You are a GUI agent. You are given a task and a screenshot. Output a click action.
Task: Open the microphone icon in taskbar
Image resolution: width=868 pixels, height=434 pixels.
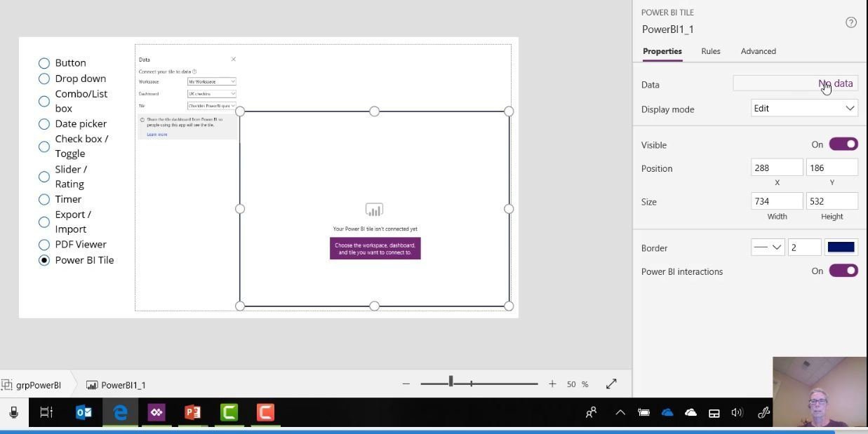click(x=13, y=412)
